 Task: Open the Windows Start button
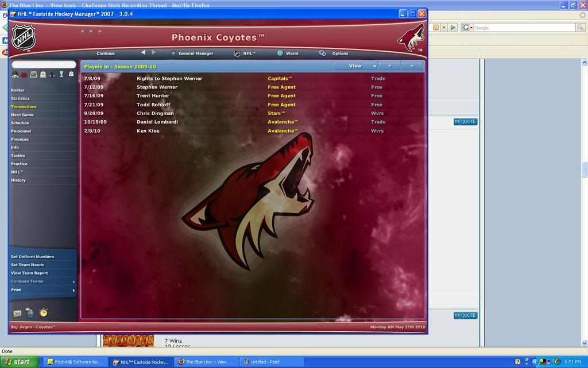click(20, 362)
